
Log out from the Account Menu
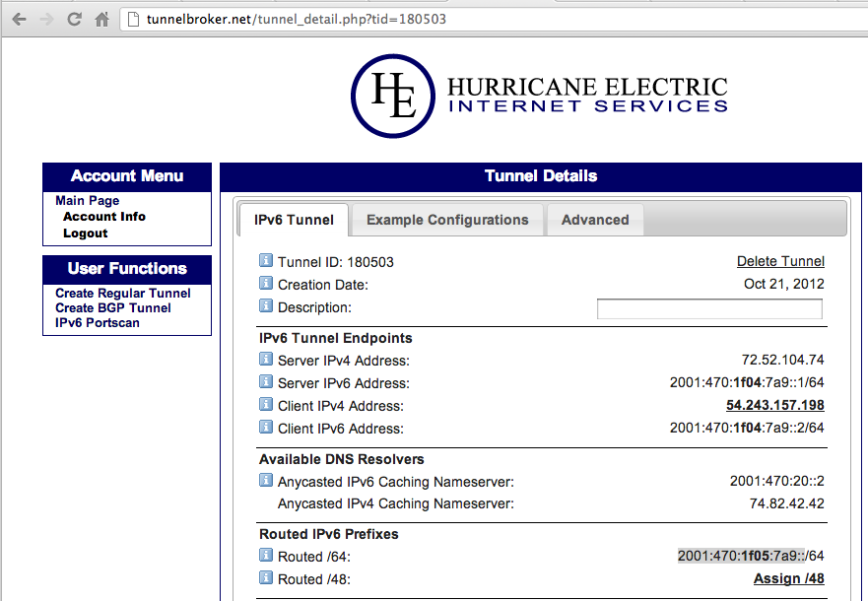[86, 234]
